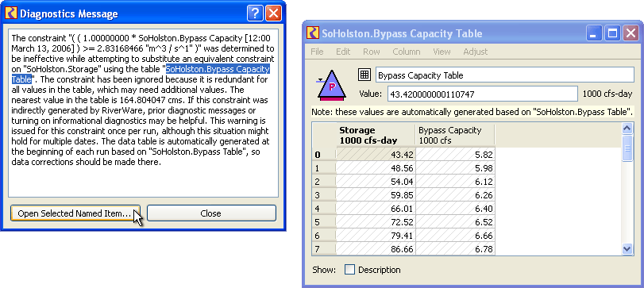Close the SoHolston.Bypass Capacity Table window
644x288 pixels.
click(630, 33)
